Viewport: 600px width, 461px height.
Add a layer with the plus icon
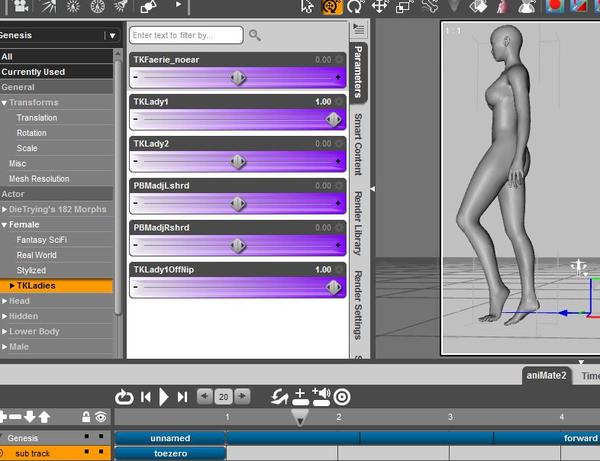point(3,416)
